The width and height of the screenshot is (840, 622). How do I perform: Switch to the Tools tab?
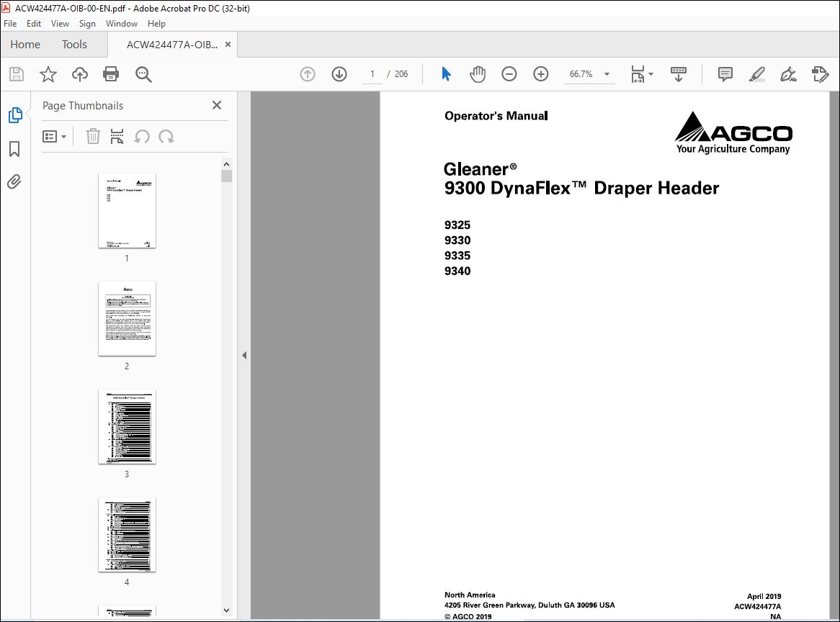74,45
